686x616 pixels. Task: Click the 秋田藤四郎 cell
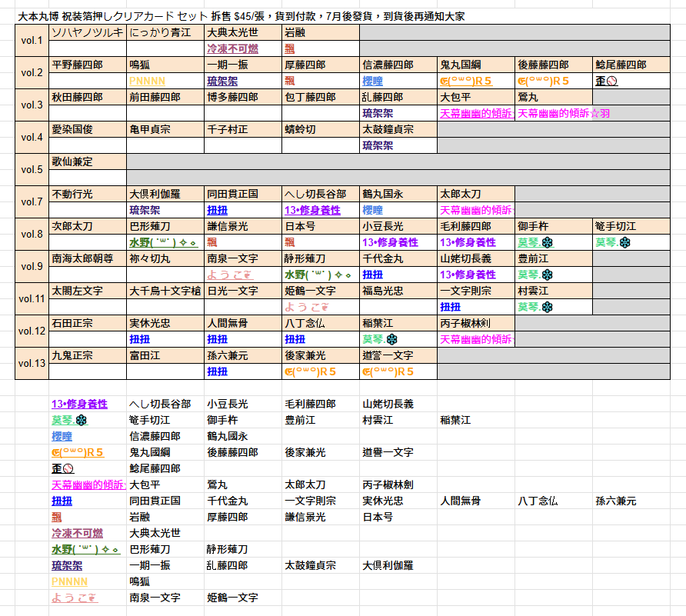pyautogui.click(x=88, y=97)
